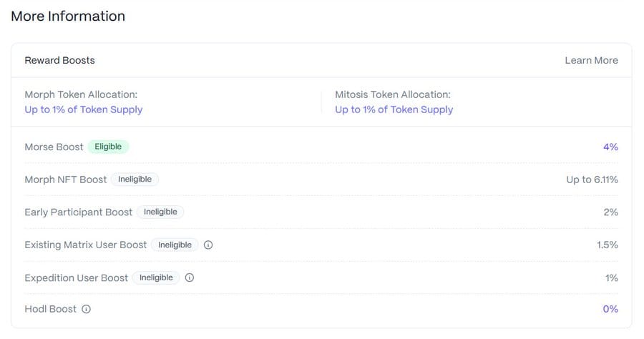Click the Morse Boost 4% value
Viewport: 644px width, 339px height.
pos(610,147)
